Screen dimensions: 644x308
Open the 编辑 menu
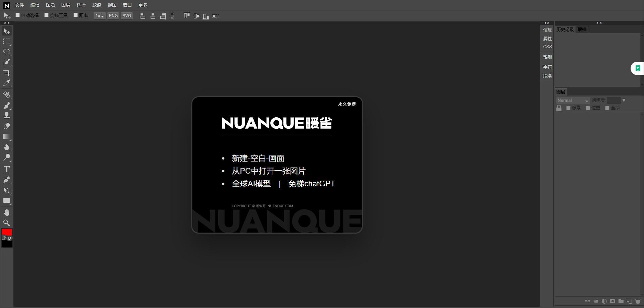35,5
